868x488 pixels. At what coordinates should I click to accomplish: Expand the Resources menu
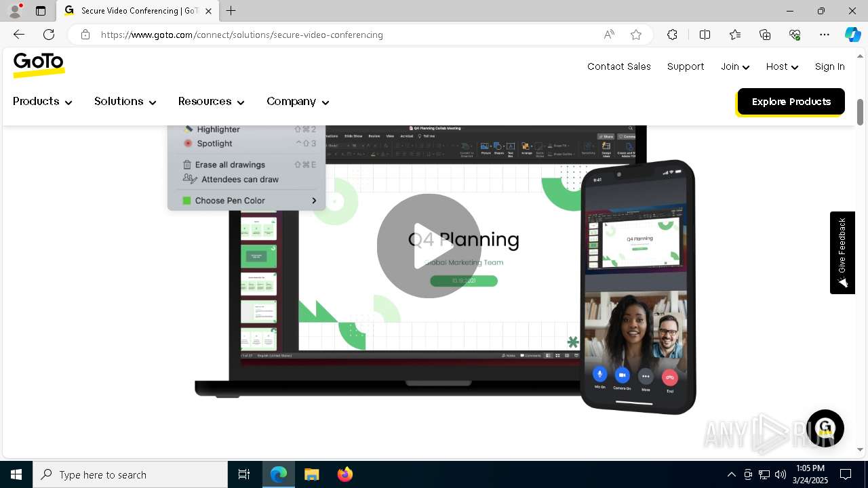click(211, 102)
